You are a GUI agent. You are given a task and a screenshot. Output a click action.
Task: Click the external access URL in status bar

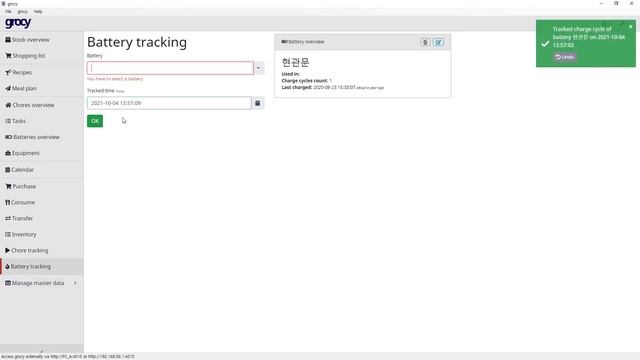(x=68, y=357)
